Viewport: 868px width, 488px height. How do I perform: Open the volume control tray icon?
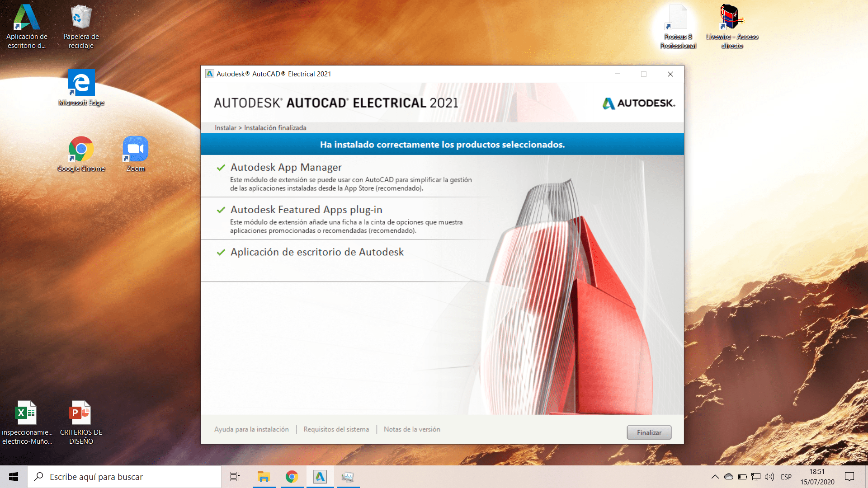click(769, 477)
